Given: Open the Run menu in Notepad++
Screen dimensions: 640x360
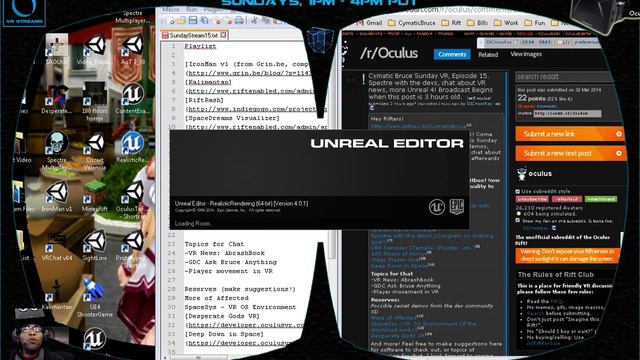Looking at the screenshot, I should [x=192, y=9].
